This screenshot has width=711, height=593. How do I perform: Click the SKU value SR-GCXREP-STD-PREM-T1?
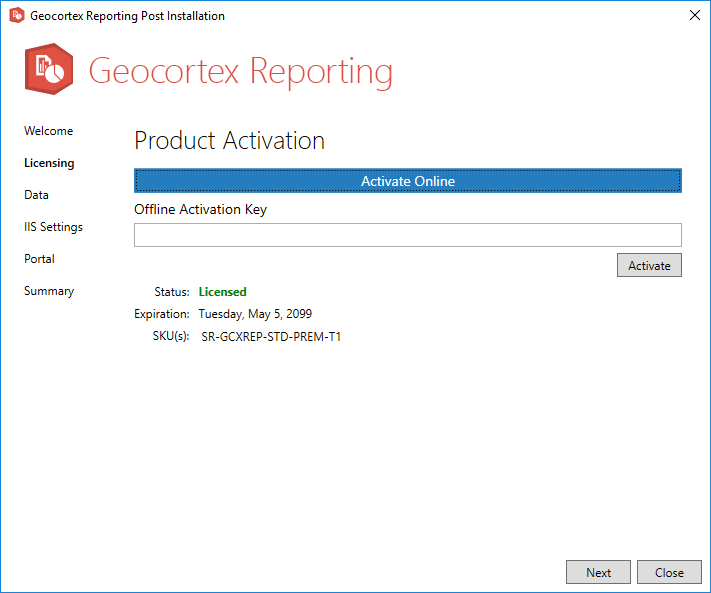[271, 337]
